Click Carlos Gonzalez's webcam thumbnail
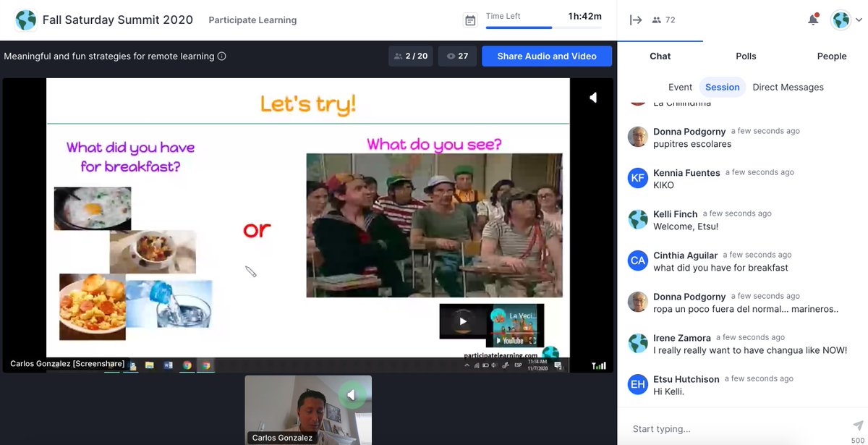The image size is (868, 445). click(308, 409)
